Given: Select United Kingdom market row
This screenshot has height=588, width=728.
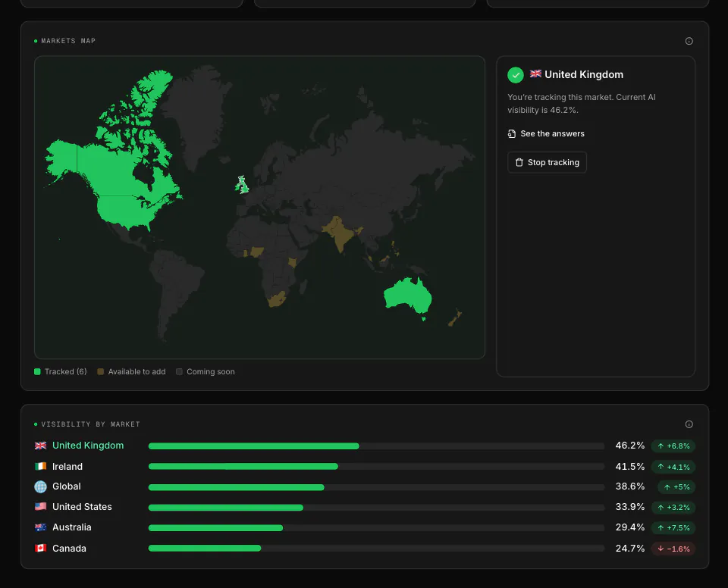Looking at the screenshot, I should [365, 446].
